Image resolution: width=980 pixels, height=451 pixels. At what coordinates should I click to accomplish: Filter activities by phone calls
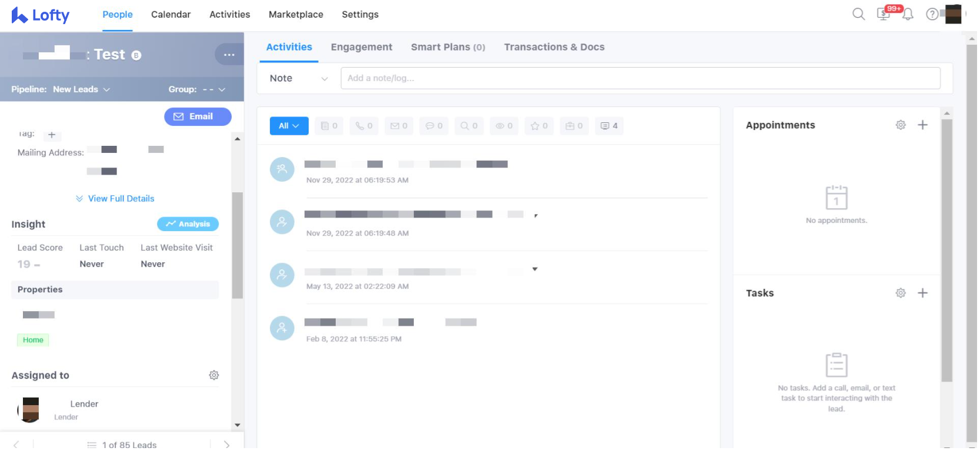(x=364, y=126)
